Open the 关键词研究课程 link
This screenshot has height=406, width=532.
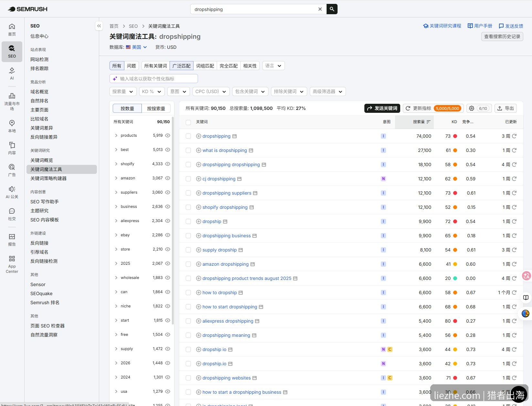click(x=442, y=26)
